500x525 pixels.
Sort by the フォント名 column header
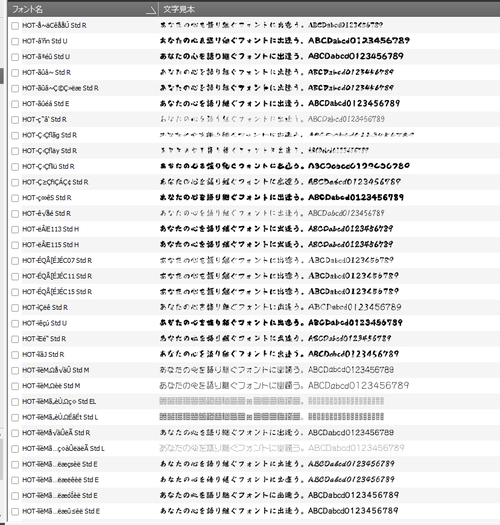[83, 9]
